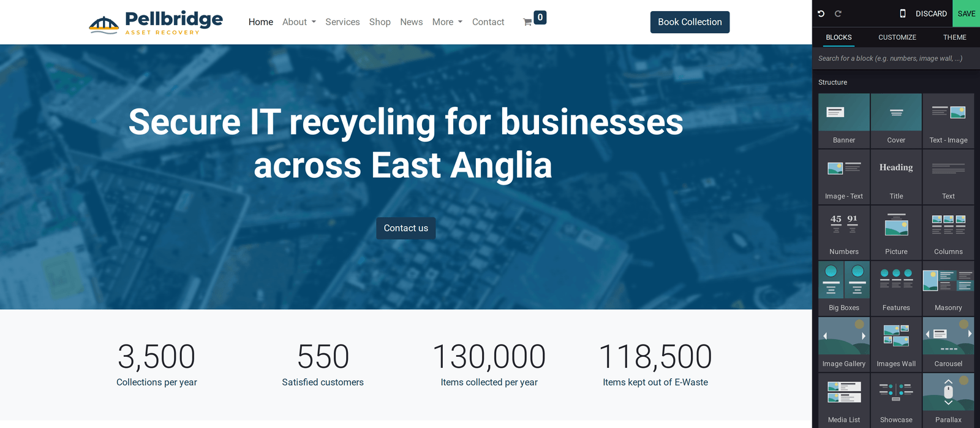
Task: Select the Text block
Action: (948, 177)
